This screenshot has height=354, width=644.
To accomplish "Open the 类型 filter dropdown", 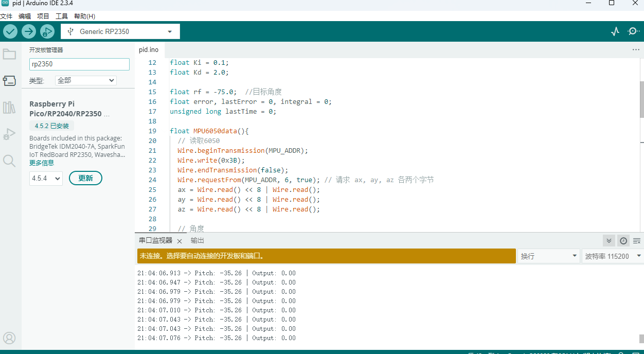I will click(x=86, y=80).
